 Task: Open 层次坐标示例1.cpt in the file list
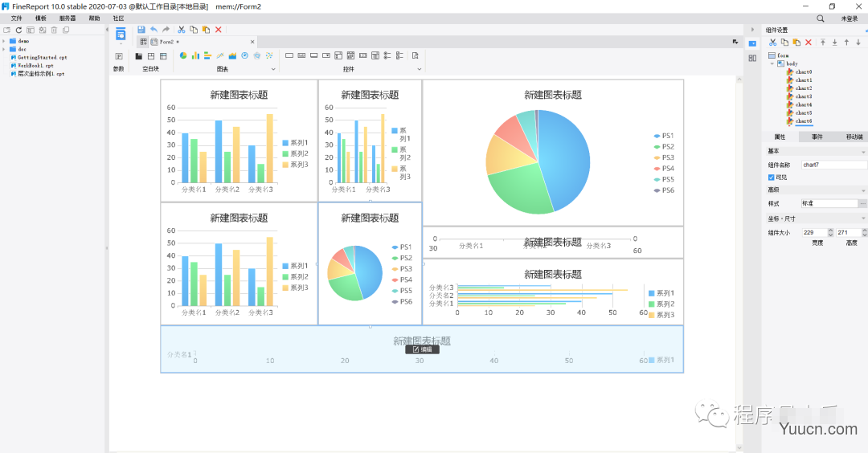coord(38,74)
